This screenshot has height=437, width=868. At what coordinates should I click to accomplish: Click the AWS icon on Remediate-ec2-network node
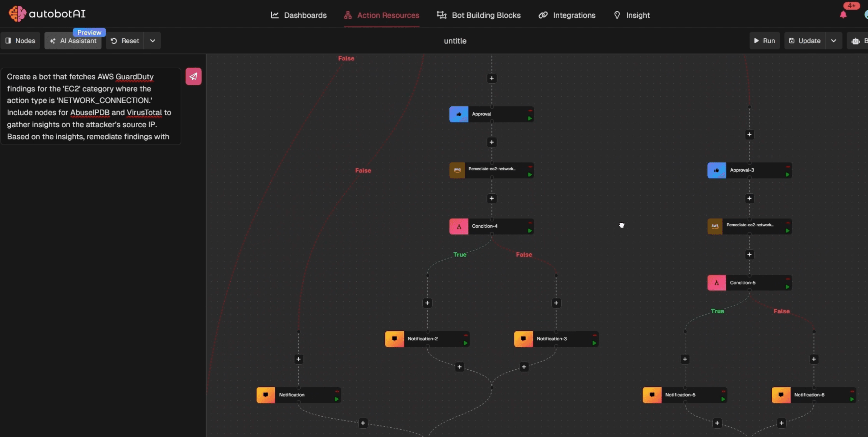(457, 170)
